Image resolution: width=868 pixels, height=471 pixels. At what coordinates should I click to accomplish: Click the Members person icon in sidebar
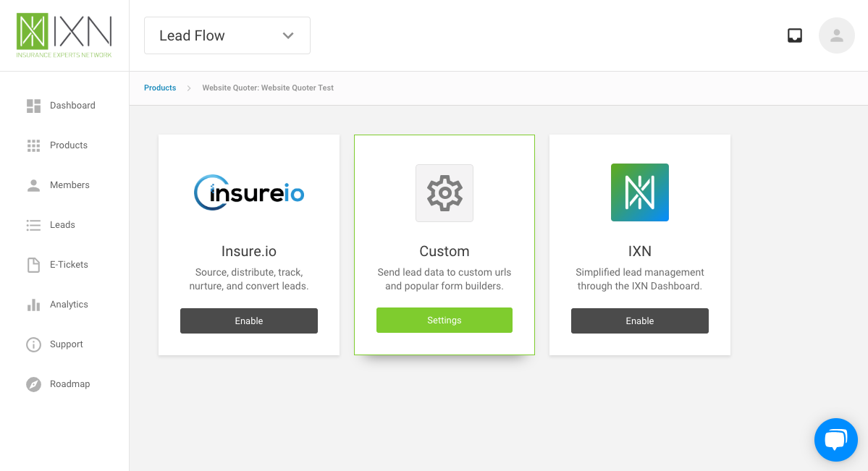[x=34, y=185]
